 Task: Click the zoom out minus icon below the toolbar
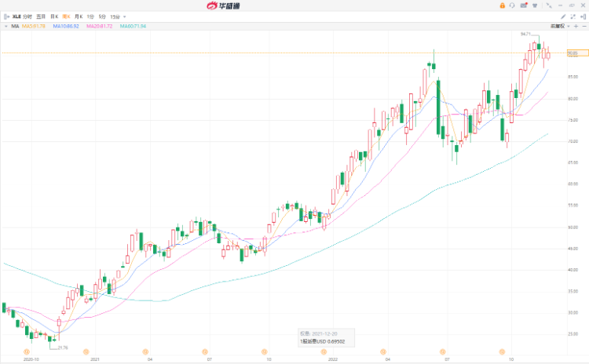[584, 26]
